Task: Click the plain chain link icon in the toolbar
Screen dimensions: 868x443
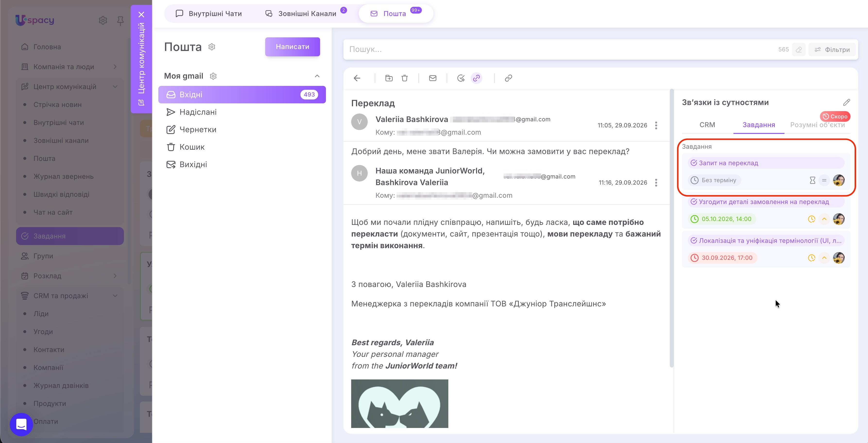Action: (509, 78)
